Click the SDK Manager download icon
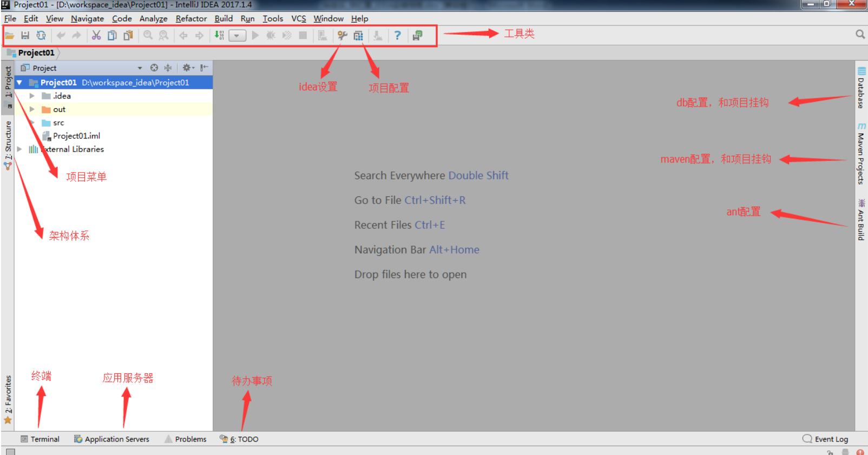The image size is (868, 455). click(x=378, y=36)
